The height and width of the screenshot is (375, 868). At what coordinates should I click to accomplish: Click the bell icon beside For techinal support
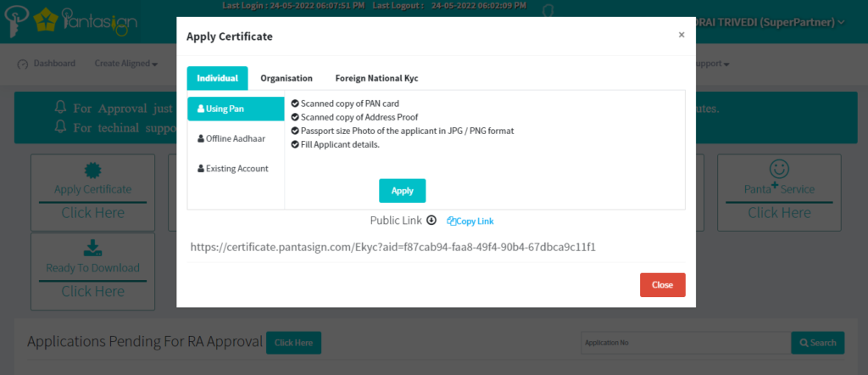coord(60,127)
